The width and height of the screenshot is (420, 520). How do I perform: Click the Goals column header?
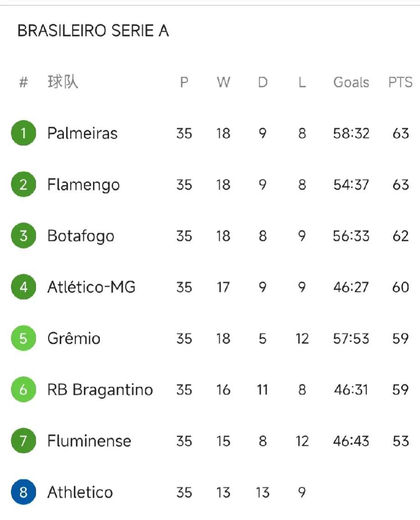pos(351,82)
